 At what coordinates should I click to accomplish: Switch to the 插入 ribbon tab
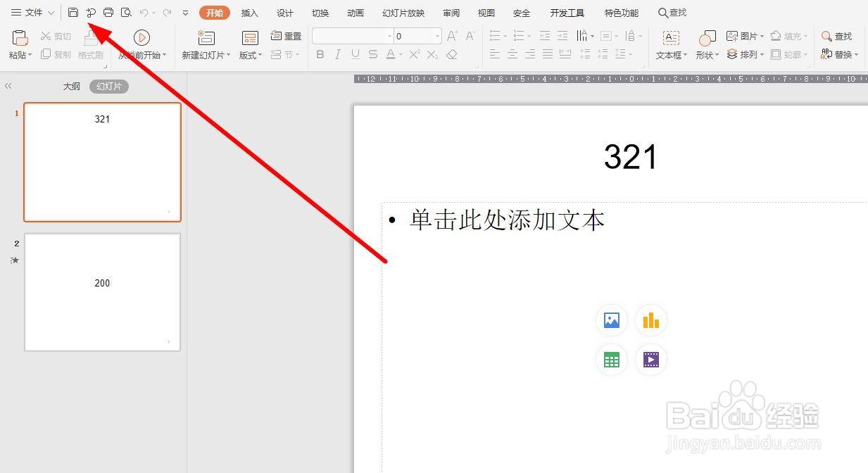pos(250,12)
